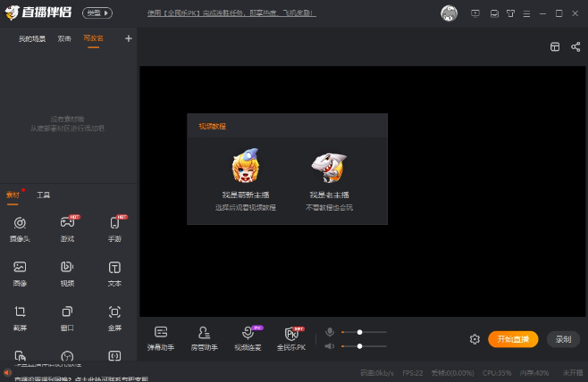Launch the 全民乐PK feature
The width and height of the screenshot is (588, 382).
tap(291, 338)
